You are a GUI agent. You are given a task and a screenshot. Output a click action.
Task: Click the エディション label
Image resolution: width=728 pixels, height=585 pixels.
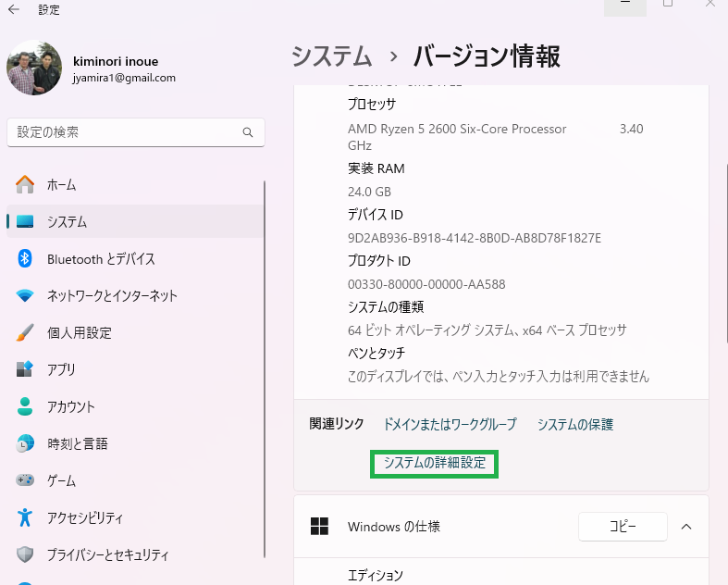376,575
